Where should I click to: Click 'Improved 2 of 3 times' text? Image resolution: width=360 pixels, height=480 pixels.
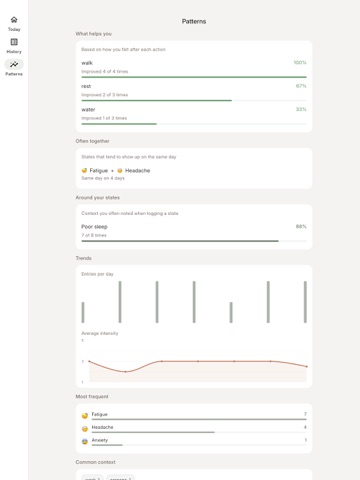pos(105,95)
